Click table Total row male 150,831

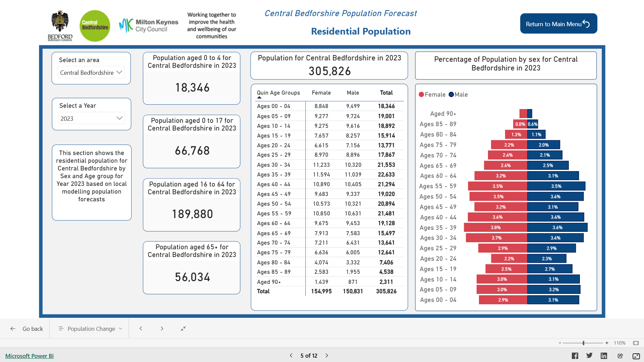(x=353, y=291)
